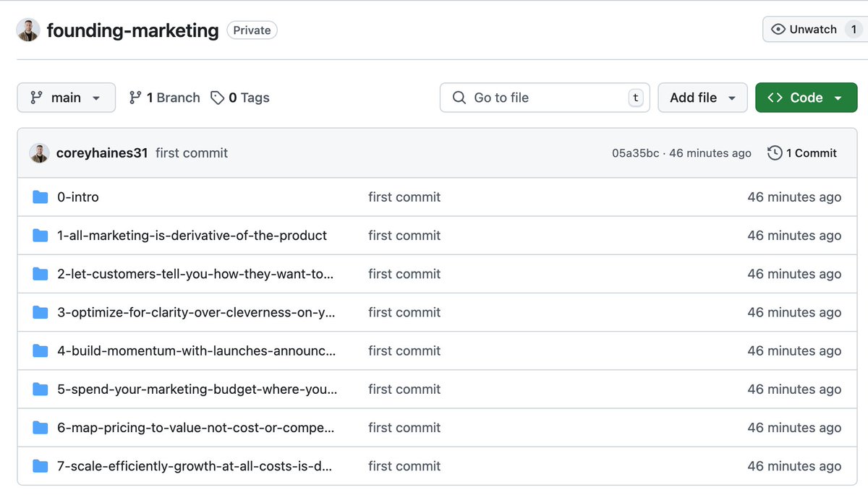The width and height of the screenshot is (868, 495).
Task: Open first commit message in 3-optimize-for-clarity row
Action: [404, 312]
